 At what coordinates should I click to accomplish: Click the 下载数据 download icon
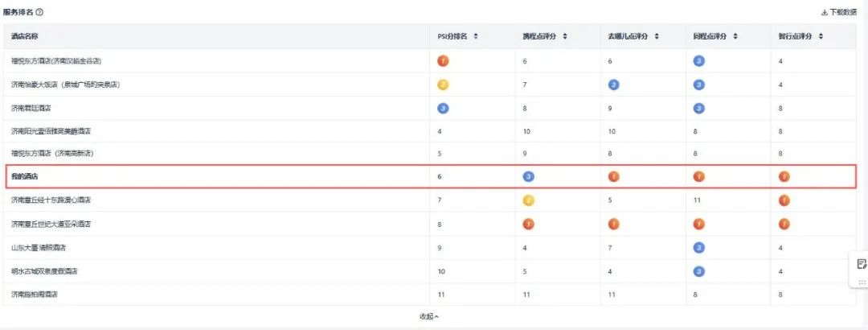(824, 13)
